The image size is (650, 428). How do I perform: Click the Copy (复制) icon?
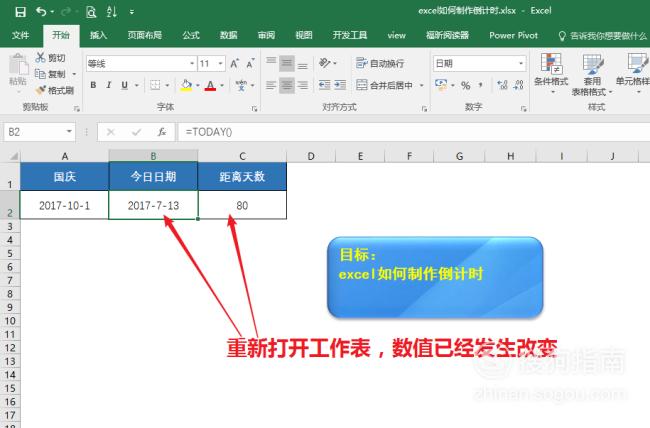pos(40,74)
